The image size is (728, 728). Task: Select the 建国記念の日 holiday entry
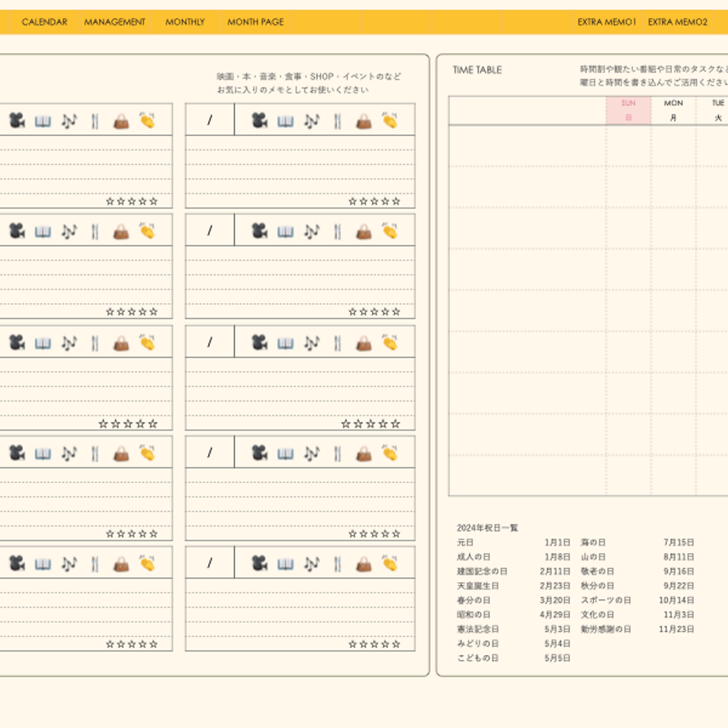pyautogui.click(x=482, y=571)
